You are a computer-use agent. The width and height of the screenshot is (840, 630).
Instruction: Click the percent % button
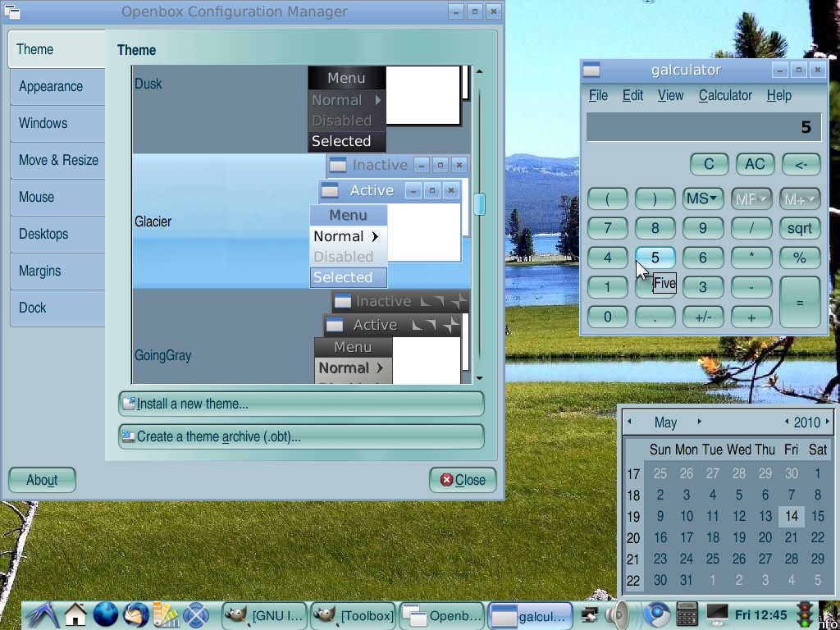800,258
